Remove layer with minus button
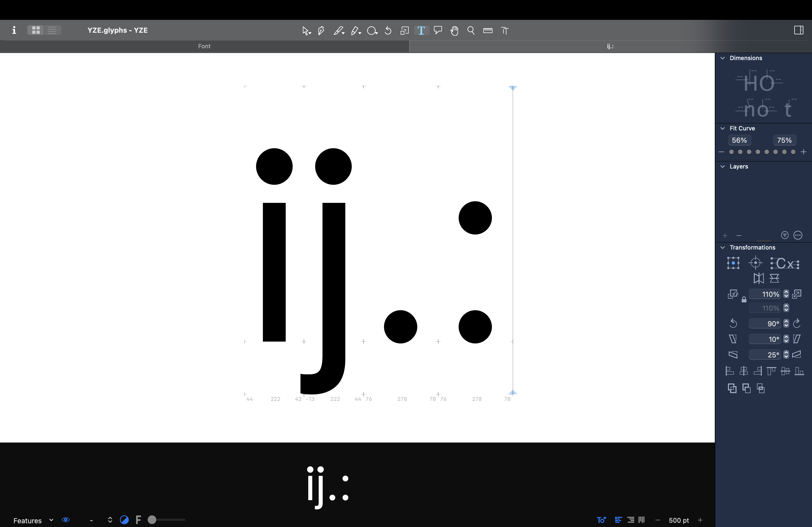 pyautogui.click(x=739, y=236)
